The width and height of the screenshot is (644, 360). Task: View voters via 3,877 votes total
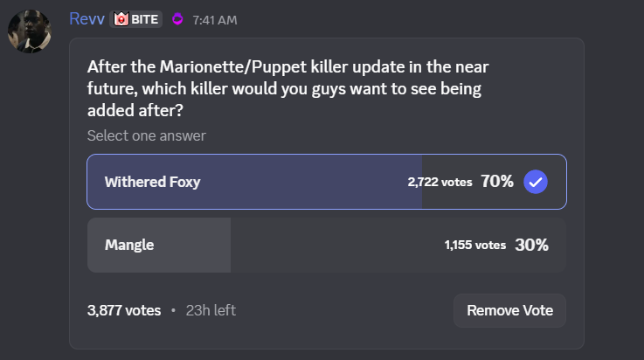[124, 310]
